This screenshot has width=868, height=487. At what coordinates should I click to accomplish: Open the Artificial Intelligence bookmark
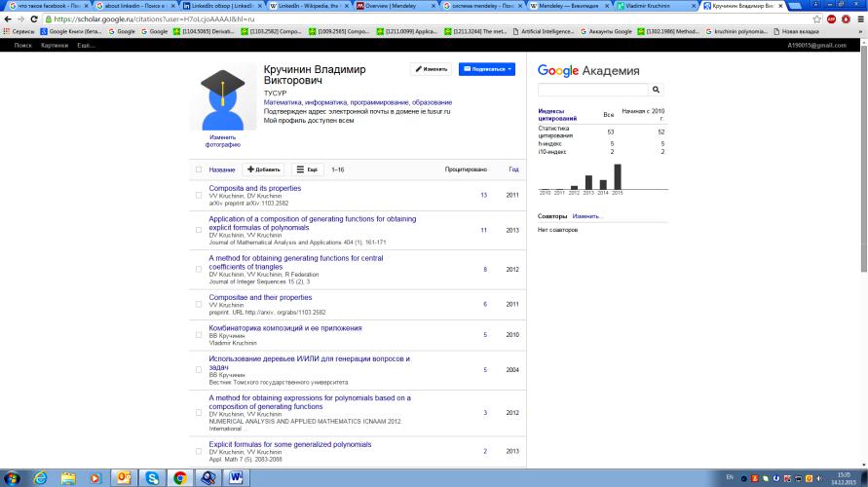(x=544, y=31)
